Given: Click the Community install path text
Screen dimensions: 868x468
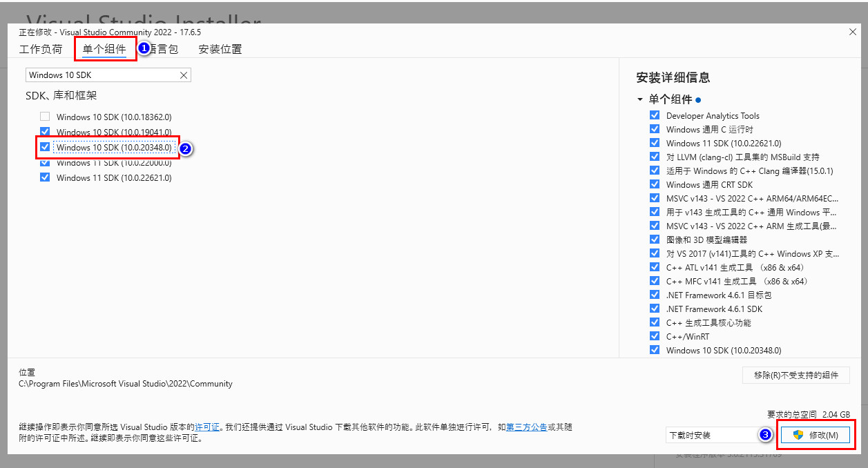Looking at the screenshot, I should point(126,384).
